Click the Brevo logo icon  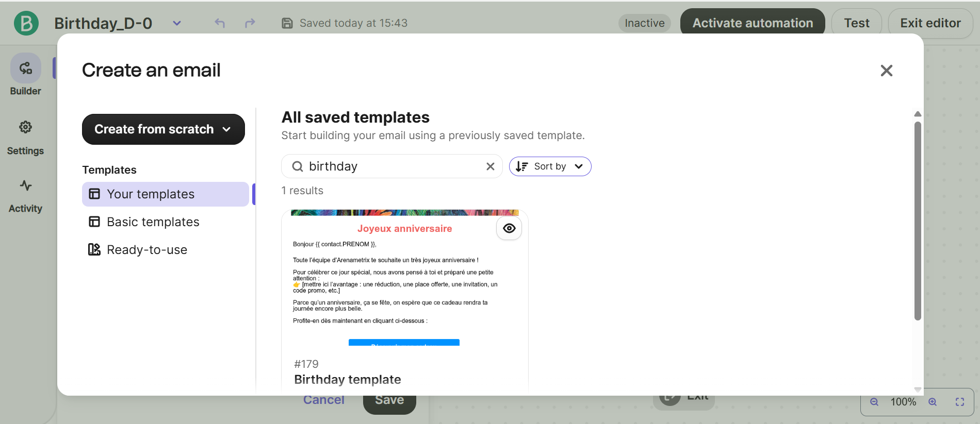[26, 23]
